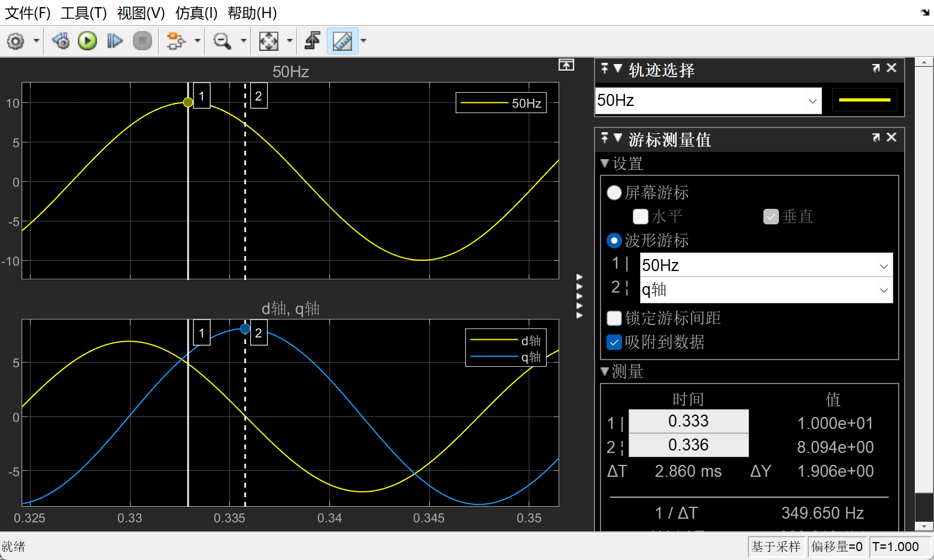Uncheck the 吸附到数据 checkbox

click(x=614, y=342)
